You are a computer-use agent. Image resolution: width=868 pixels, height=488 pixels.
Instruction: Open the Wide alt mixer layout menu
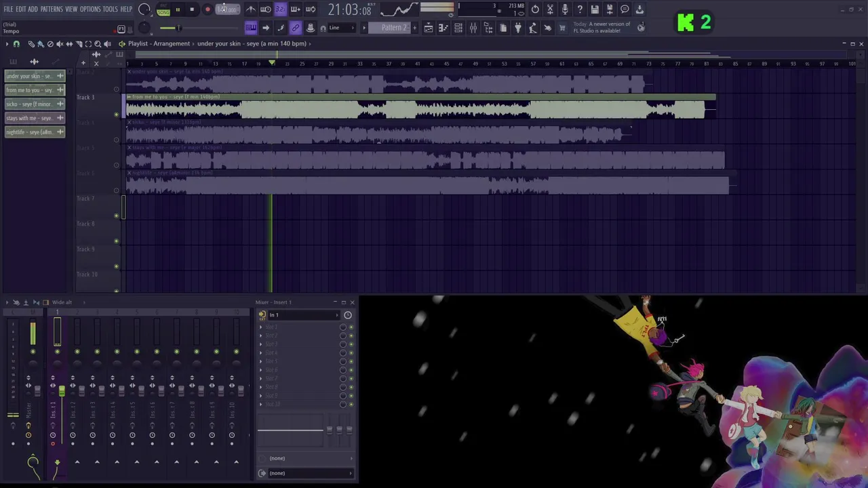click(62, 302)
